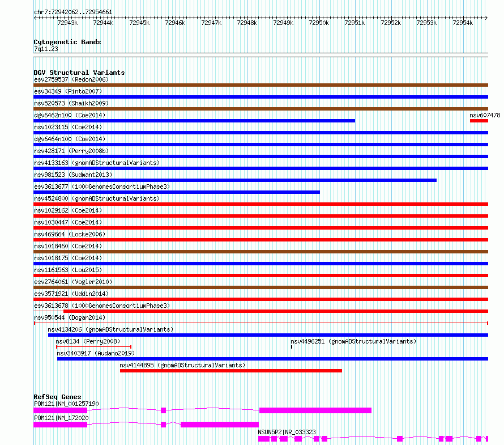
Task: Click the blue esv3613677 variant bar
Action: [177, 192]
